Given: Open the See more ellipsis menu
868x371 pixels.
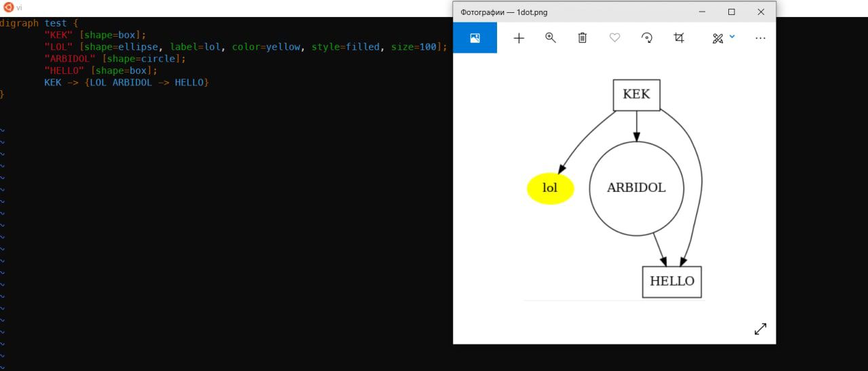Looking at the screenshot, I should 760,39.
